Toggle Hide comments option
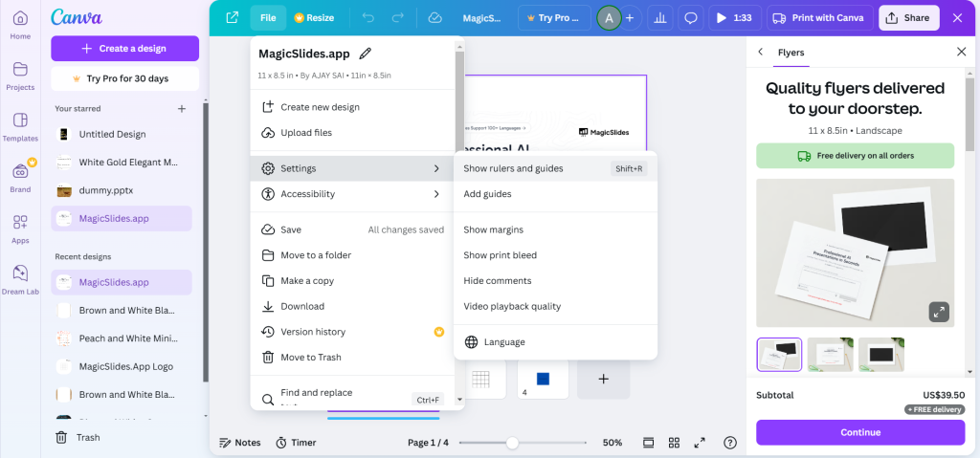Image resolution: width=980 pixels, height=458 pixels. coord(556,281)
